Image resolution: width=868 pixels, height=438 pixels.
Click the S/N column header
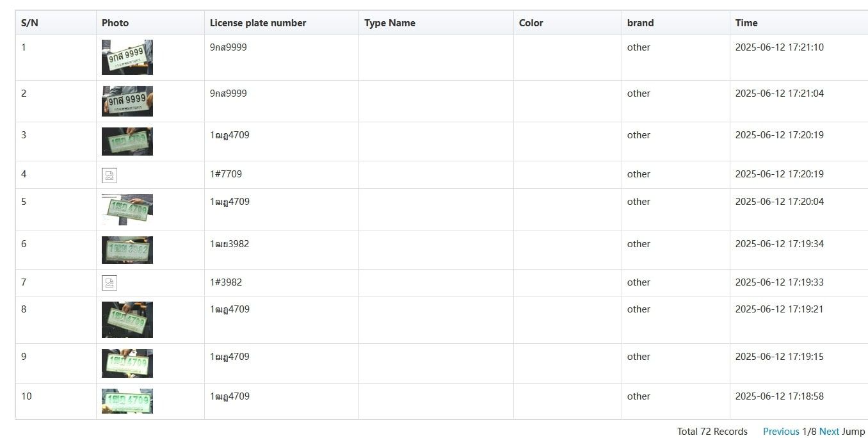pyautogui.click(x=29, y=23)
